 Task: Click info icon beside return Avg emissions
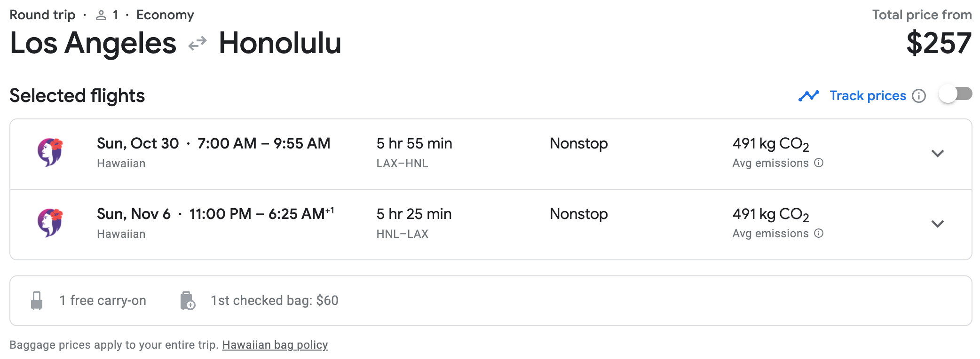[x=819, y=234]
